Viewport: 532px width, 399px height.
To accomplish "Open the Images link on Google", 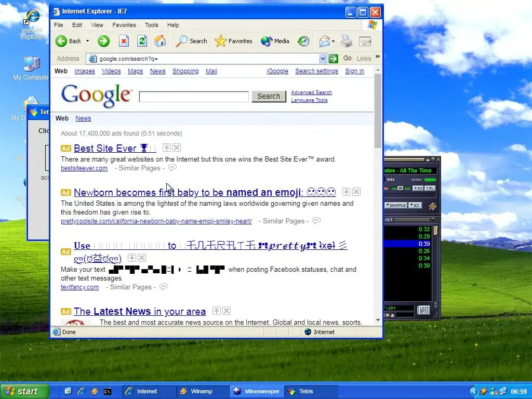I will [x=85, y=71].
